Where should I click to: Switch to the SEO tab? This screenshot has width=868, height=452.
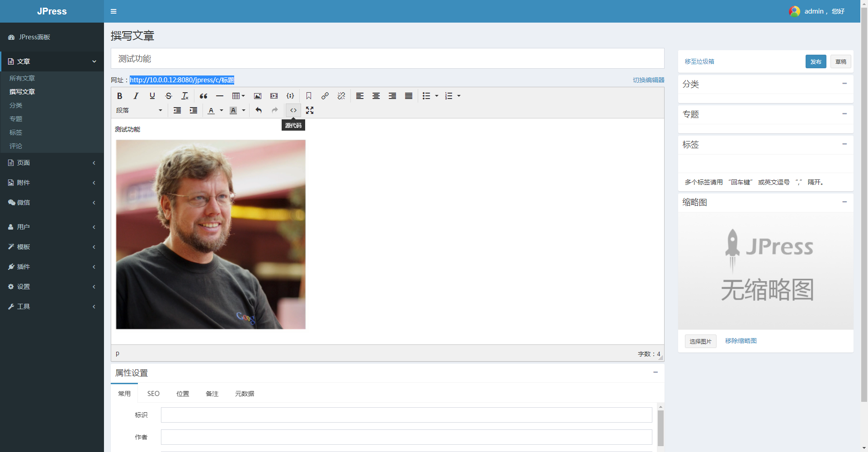click(x=153, y=394)
